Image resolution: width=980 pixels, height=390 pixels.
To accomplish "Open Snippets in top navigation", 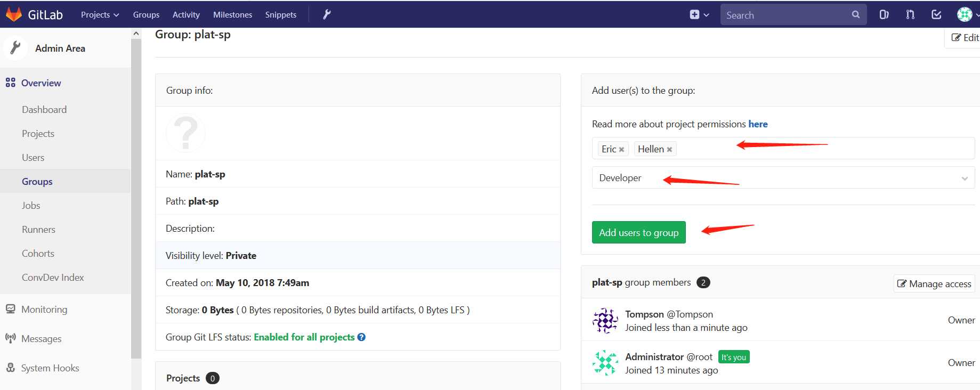I will click(x=280, y=14).
